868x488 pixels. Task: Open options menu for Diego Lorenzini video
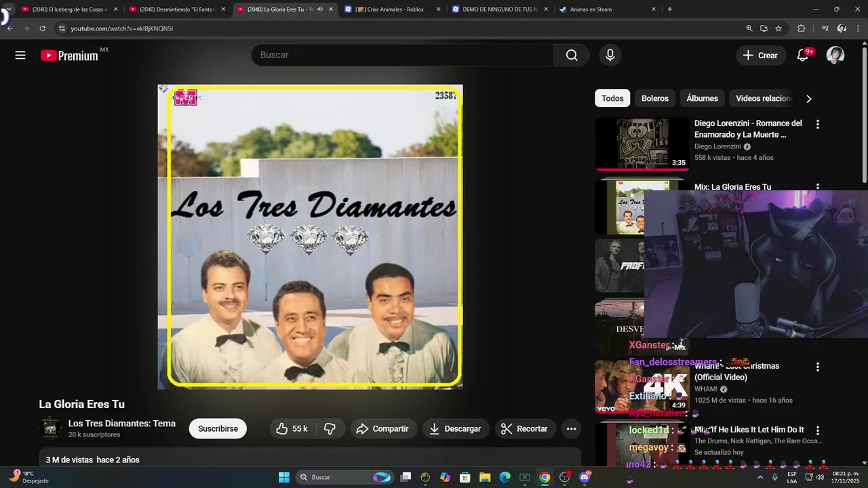[x=817, y=125]
